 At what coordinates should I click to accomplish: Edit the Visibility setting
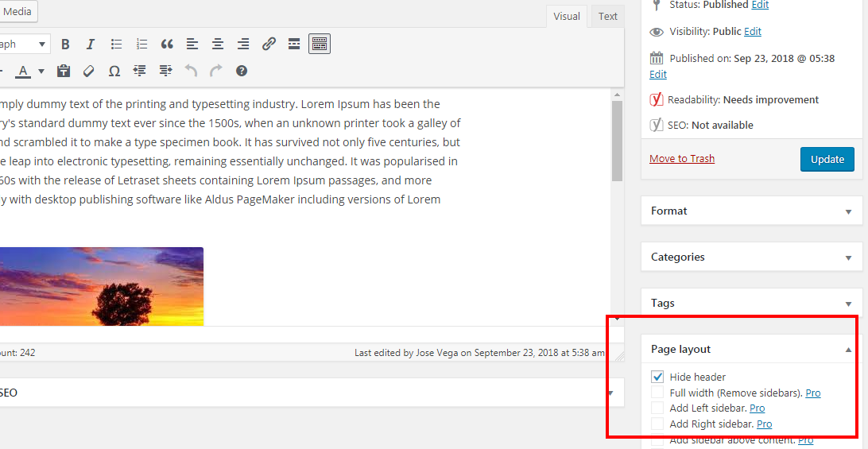pyautogui.click(x=752, y=32)
